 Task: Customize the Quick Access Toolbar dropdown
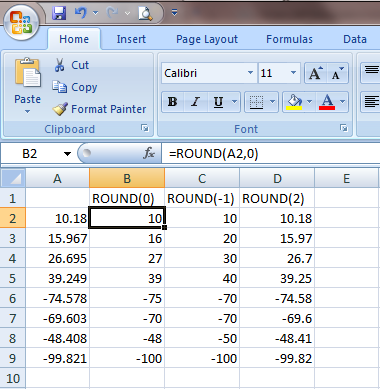click(x=174, y=13)
